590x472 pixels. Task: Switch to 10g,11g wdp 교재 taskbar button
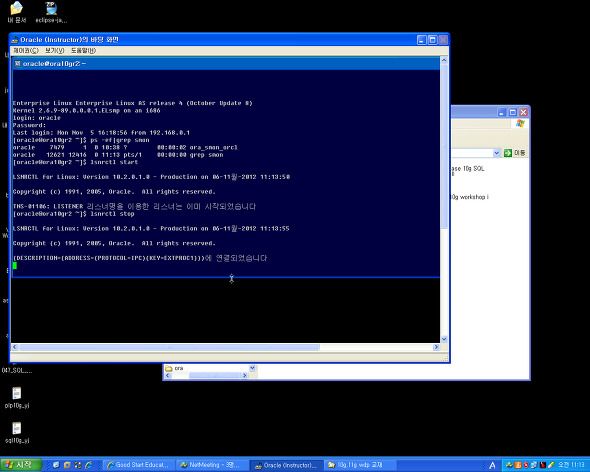[360, 465]
